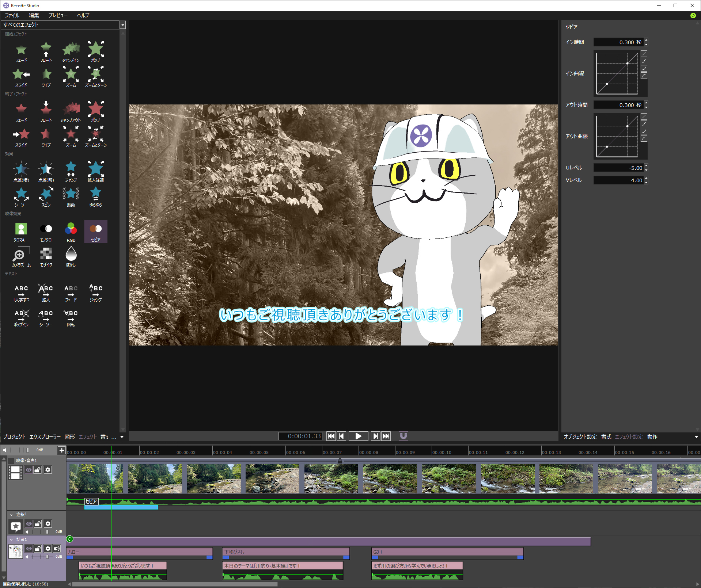The height and width of the screenshot is (588, 701).
Task: Select the セピア effect in effects list
Action: point(96,232)
